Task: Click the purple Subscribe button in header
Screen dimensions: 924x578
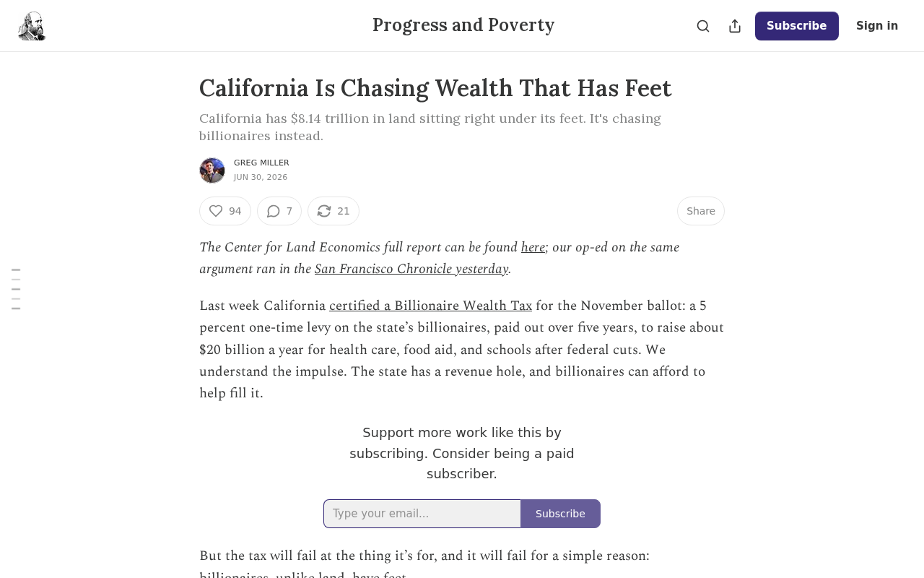Action: pos(797,26)
